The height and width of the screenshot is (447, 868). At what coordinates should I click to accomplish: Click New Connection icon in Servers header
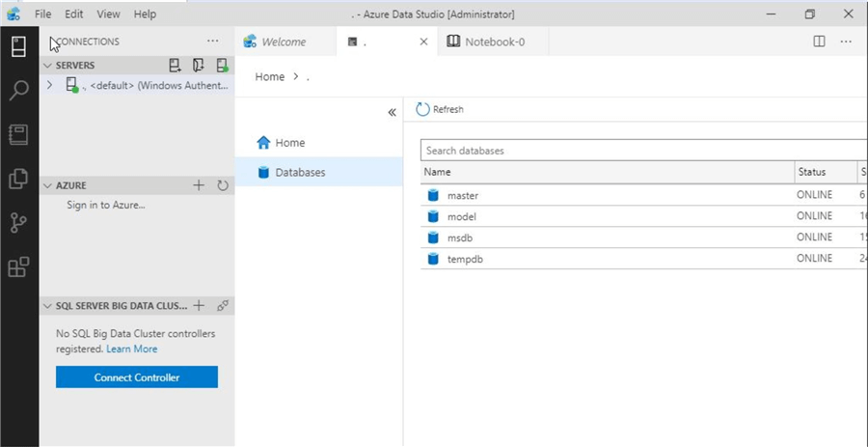pyautogui.click(x=175, y=66)
